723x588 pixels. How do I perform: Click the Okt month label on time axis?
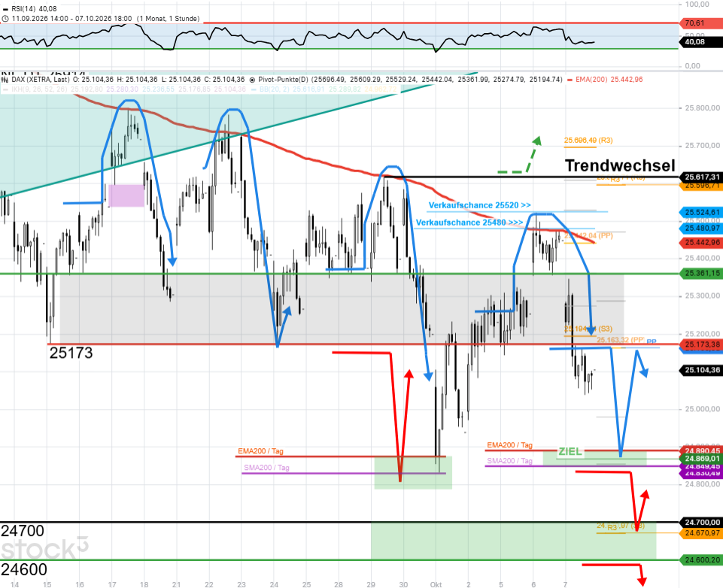click(436, 584)
